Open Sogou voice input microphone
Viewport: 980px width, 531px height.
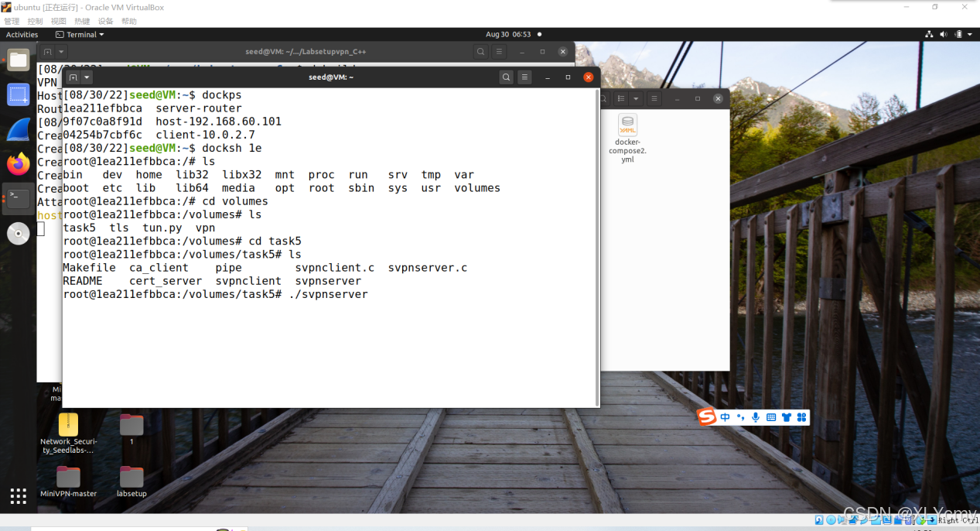756,417
